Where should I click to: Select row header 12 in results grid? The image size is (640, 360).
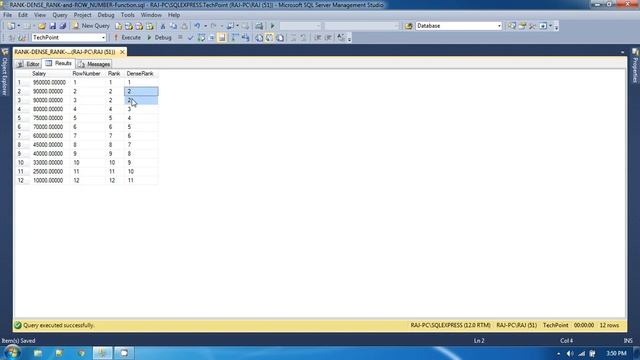[x=22, y=180]
